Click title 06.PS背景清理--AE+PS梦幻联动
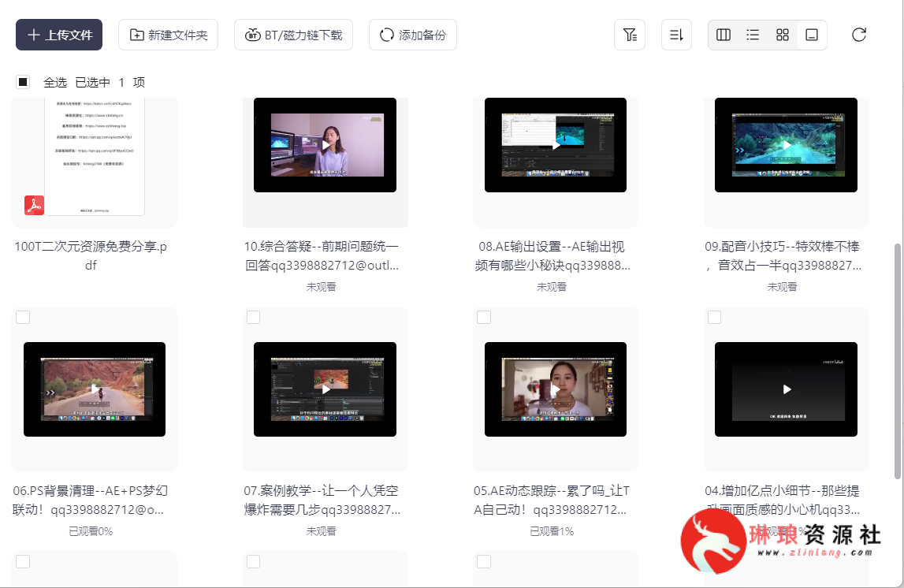904x588 pixels. (x=91, y=501)
